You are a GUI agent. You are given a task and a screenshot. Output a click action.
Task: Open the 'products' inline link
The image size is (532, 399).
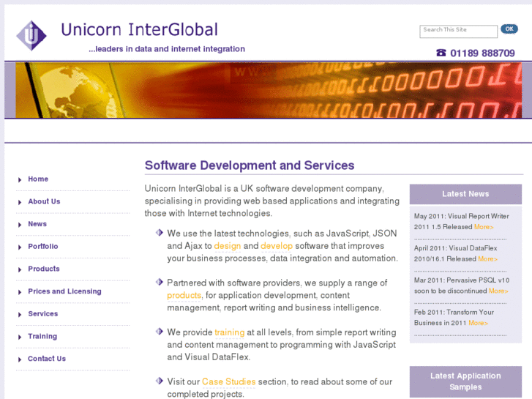click(x=184, y=296)
